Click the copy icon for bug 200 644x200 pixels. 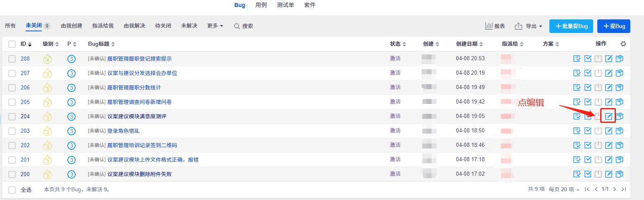619,174
